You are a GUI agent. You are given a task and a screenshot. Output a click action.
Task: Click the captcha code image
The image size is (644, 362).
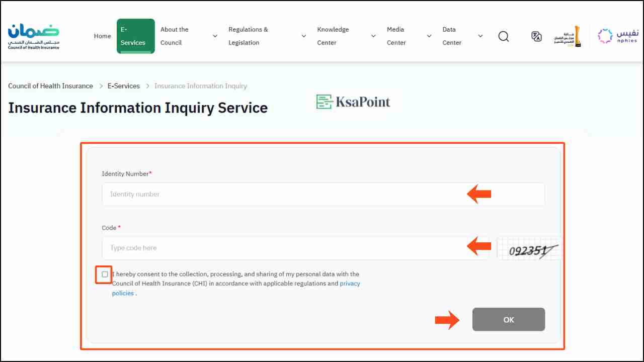(529, 249)
